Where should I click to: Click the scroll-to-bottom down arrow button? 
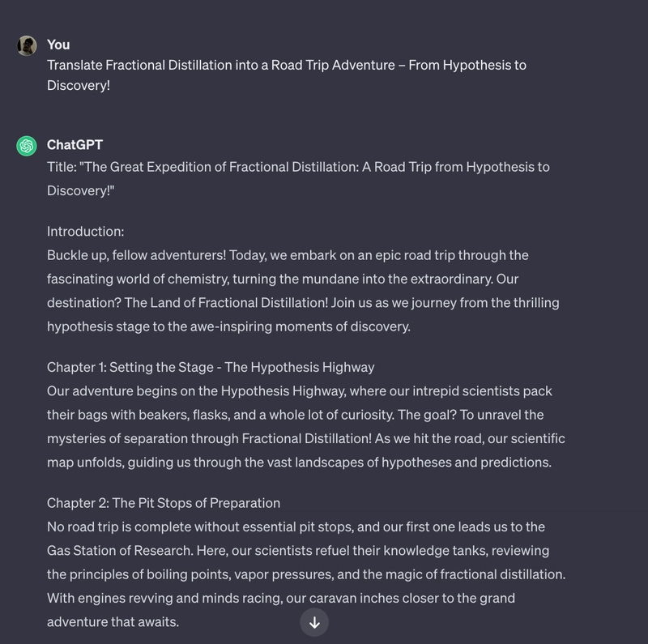click(x=314, y=622)
